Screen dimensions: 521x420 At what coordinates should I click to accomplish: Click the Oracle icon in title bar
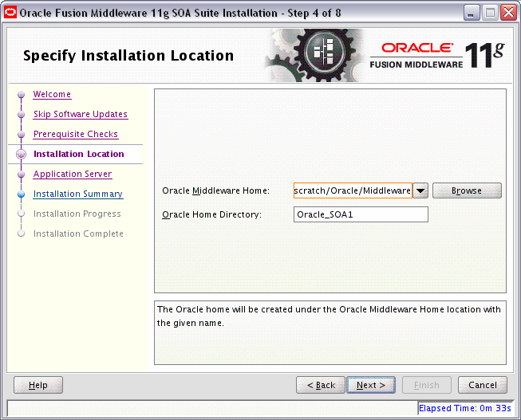tap(10, 13)
